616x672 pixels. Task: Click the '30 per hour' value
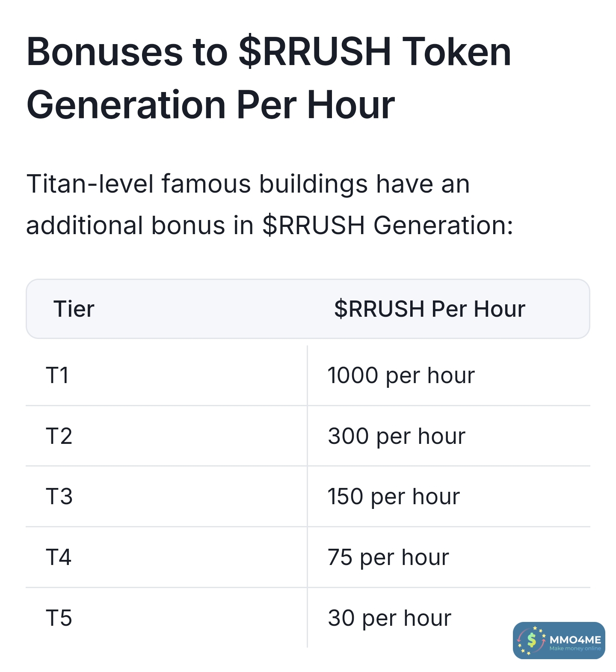[x=389, y=618]
